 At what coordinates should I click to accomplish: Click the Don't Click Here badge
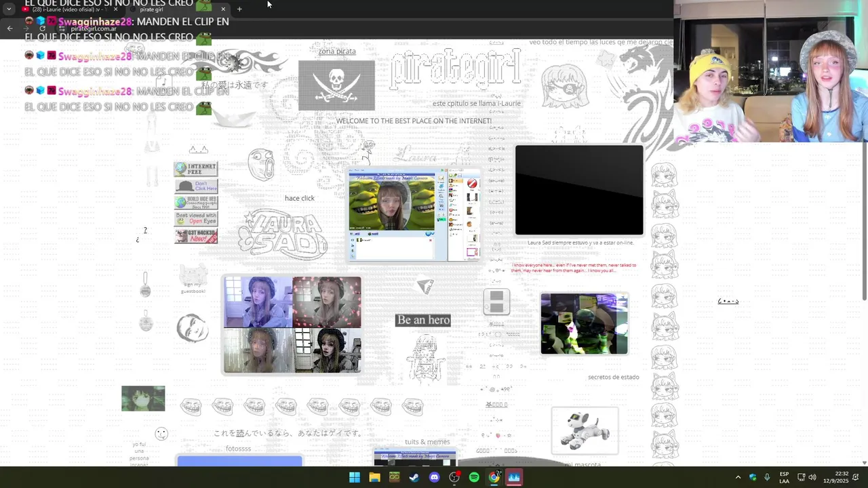tap(196, 186)
